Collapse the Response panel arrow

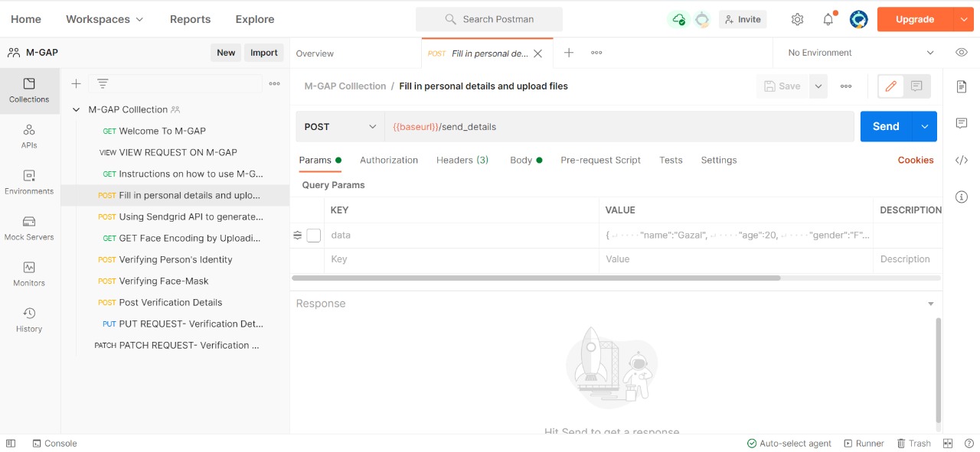[931, 304]
